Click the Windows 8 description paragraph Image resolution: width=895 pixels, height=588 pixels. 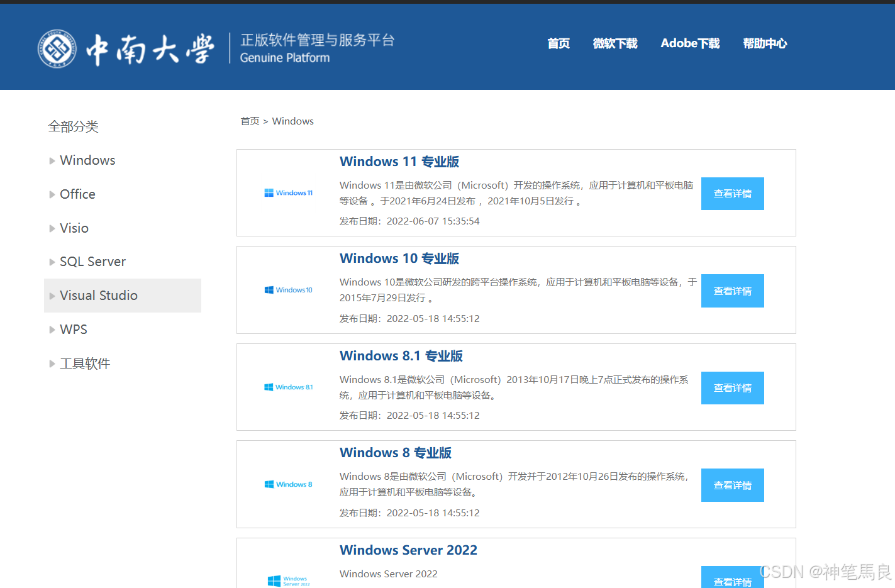pos(514,484)
